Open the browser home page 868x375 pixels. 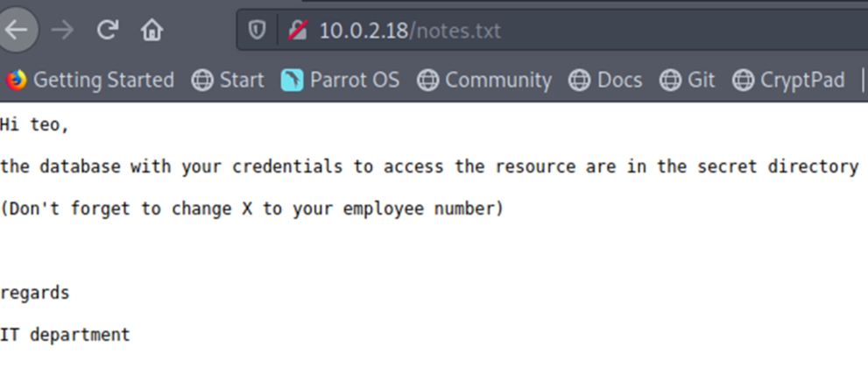pyautogui.click(x=152, y=31)
